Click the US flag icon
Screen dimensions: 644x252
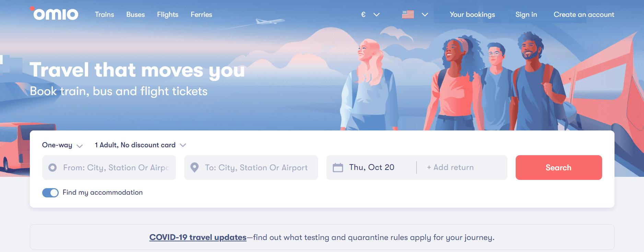point(408,14)
